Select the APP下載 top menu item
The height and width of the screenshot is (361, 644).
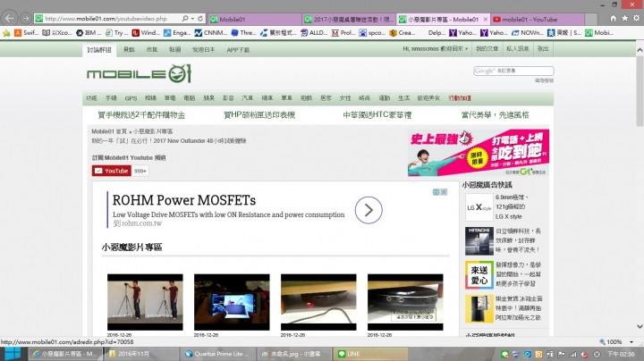coord(238,50)
